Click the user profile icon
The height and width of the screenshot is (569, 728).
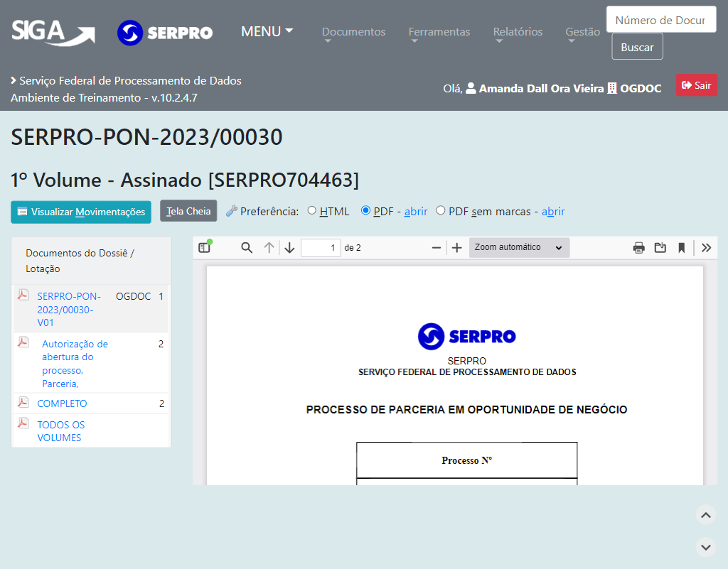pos(471,87)
